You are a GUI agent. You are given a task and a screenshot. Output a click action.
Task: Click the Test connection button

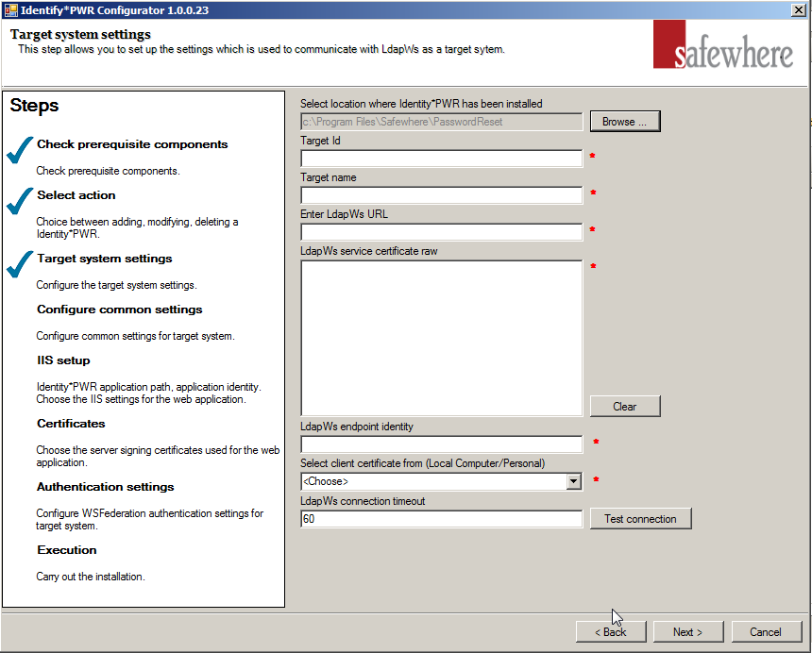(x=640, y=518)
